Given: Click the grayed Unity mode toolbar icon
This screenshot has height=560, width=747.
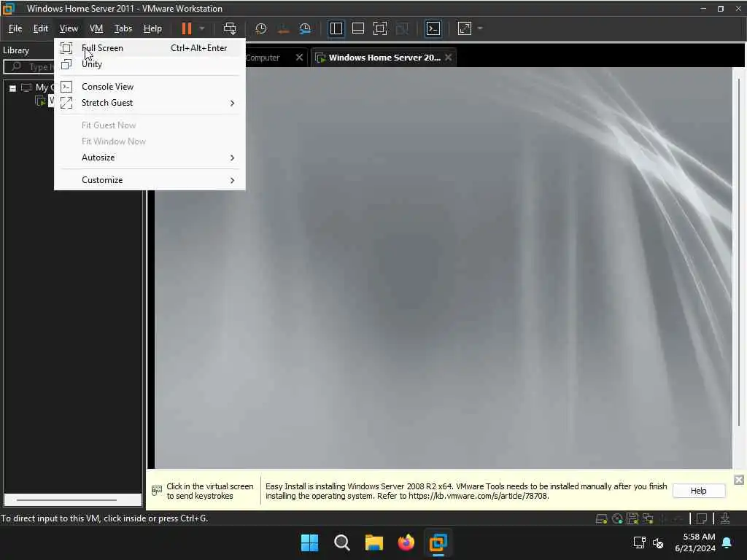Looking at the screenshot, I should tap(402, 28).
